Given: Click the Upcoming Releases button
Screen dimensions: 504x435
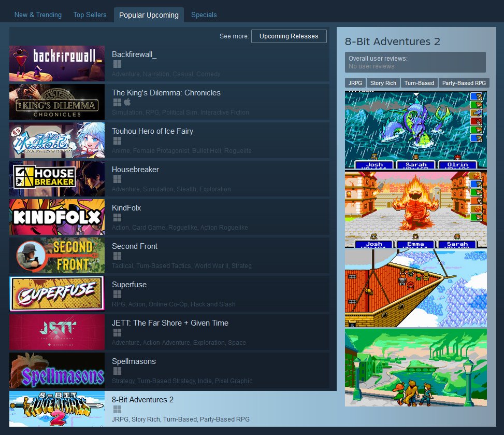Looking at the screenshot, I should [x=289, y=36].
